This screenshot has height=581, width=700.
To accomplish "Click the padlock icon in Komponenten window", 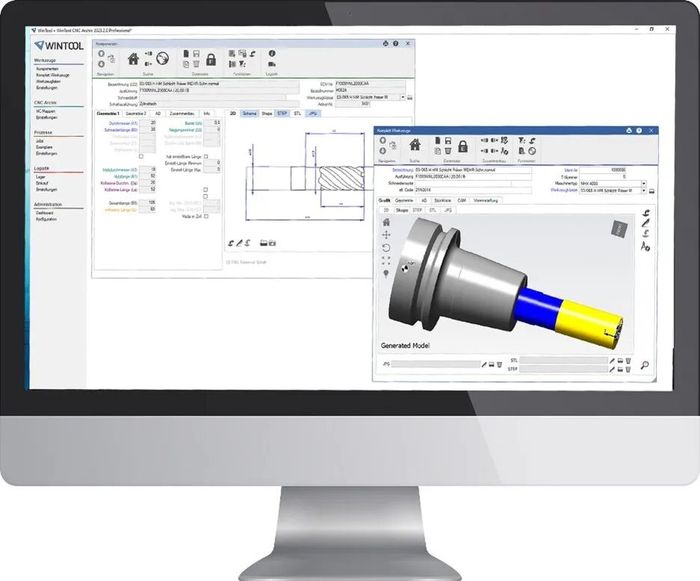I will [212, 59].
